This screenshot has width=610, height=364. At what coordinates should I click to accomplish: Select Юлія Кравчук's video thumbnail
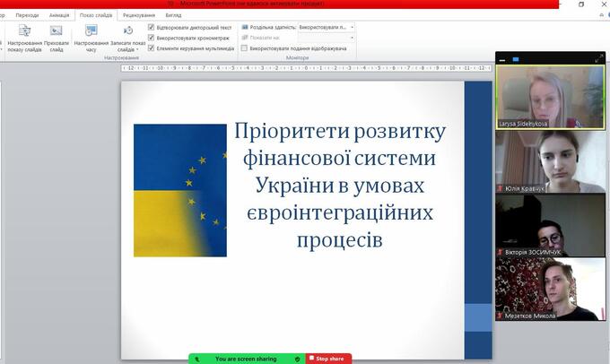coord(550,161)
